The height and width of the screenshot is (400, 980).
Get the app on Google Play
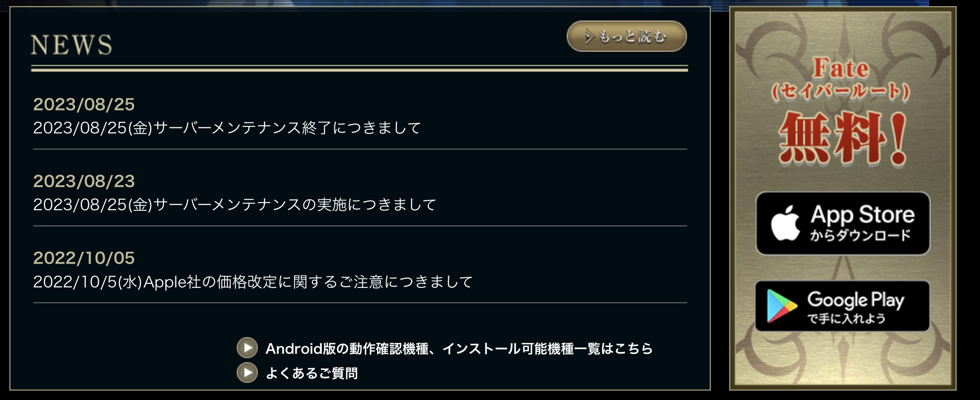tap(843, 306)
